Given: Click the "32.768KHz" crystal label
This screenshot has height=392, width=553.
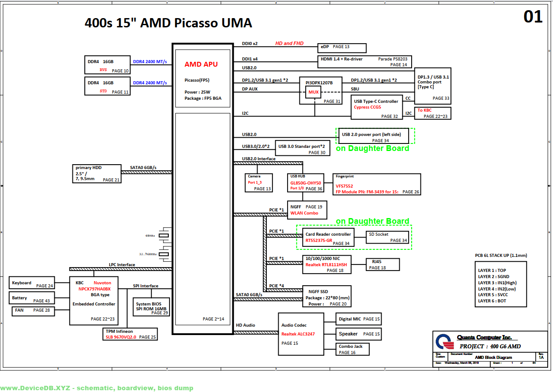Looking at the screenshot, I should coord(147,254).
